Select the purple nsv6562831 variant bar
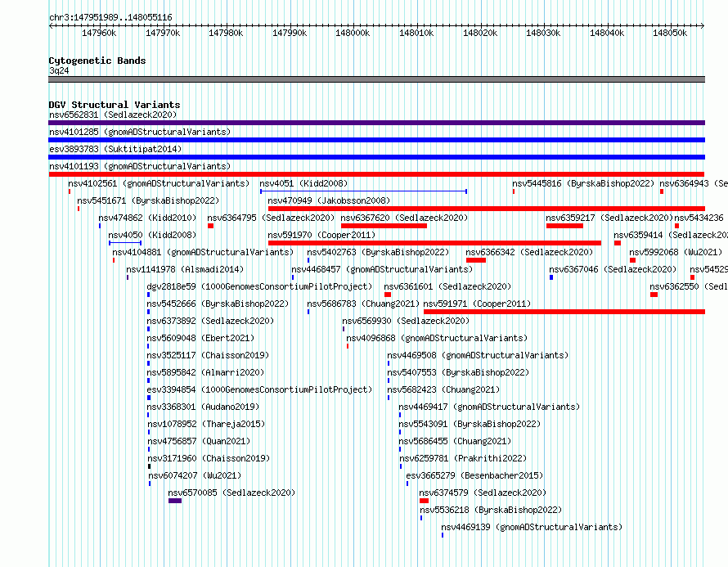 click(376, 123)
